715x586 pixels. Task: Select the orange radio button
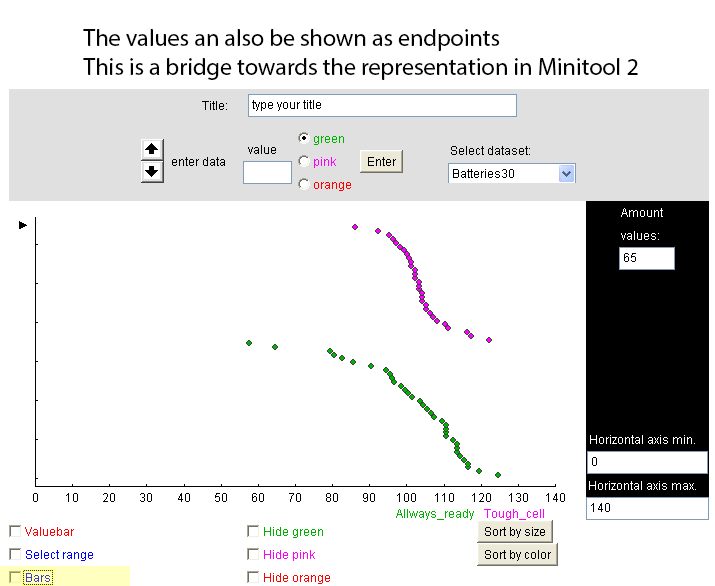tap(304, 184)
